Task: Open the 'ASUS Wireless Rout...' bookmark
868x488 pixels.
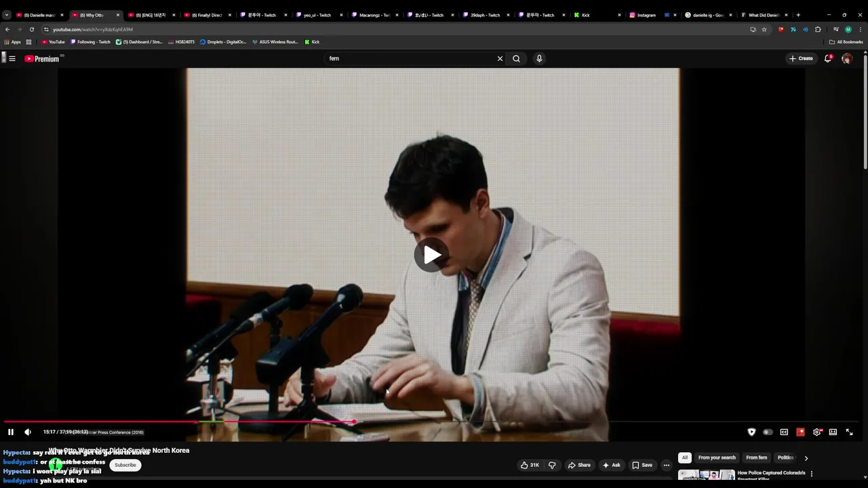Action: [275, 42]
